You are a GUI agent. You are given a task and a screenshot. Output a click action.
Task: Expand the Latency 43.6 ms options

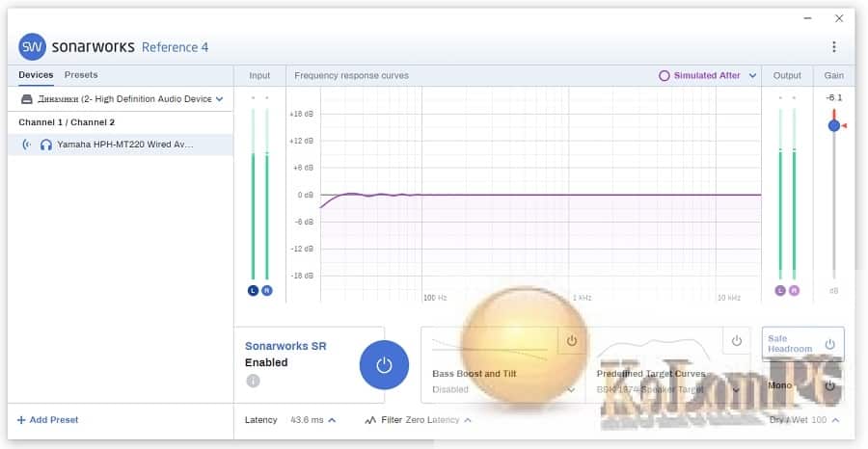click(x=332, y=420)
